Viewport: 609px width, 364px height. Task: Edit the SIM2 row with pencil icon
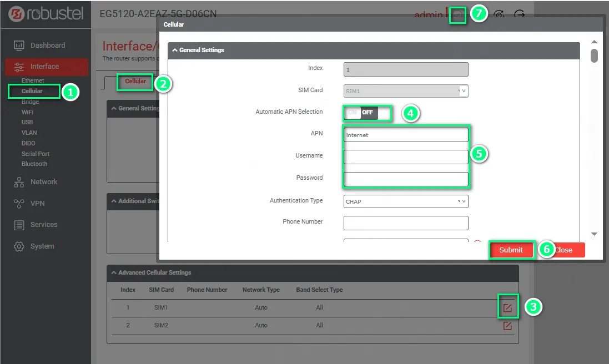point(507,326)
